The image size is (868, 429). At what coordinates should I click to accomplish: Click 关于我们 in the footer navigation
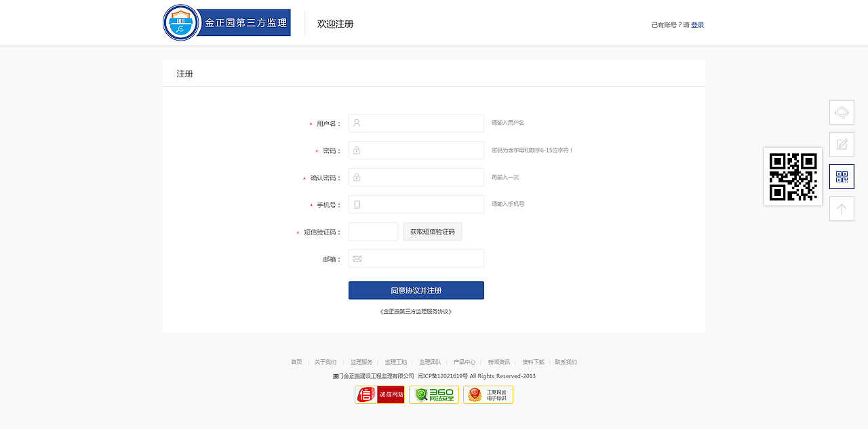(x=324, y=361)
